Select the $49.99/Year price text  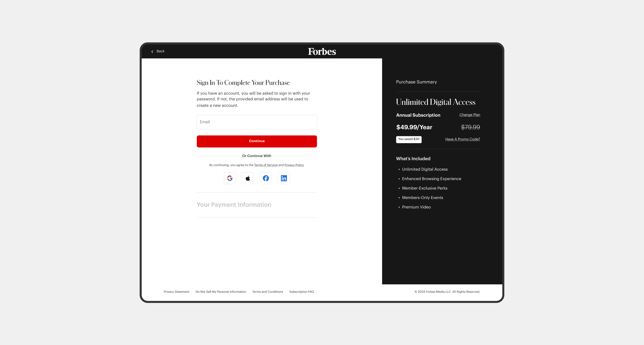tap(414, 127)
